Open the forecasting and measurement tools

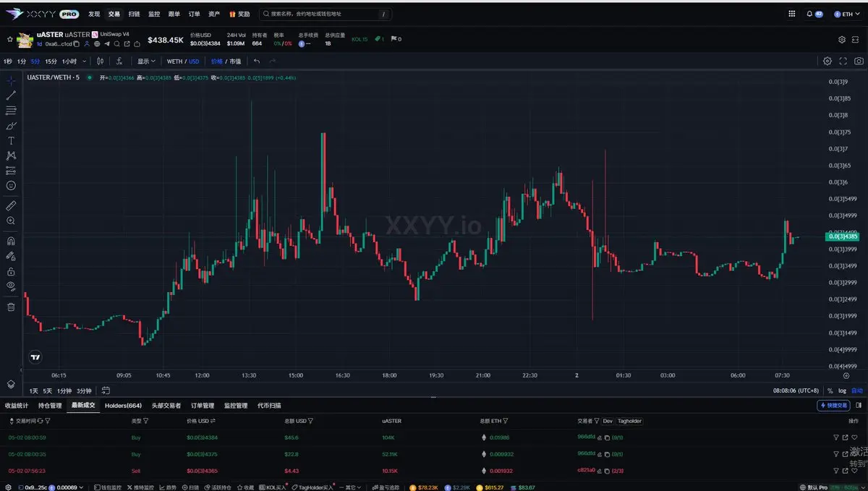[11, 171]
